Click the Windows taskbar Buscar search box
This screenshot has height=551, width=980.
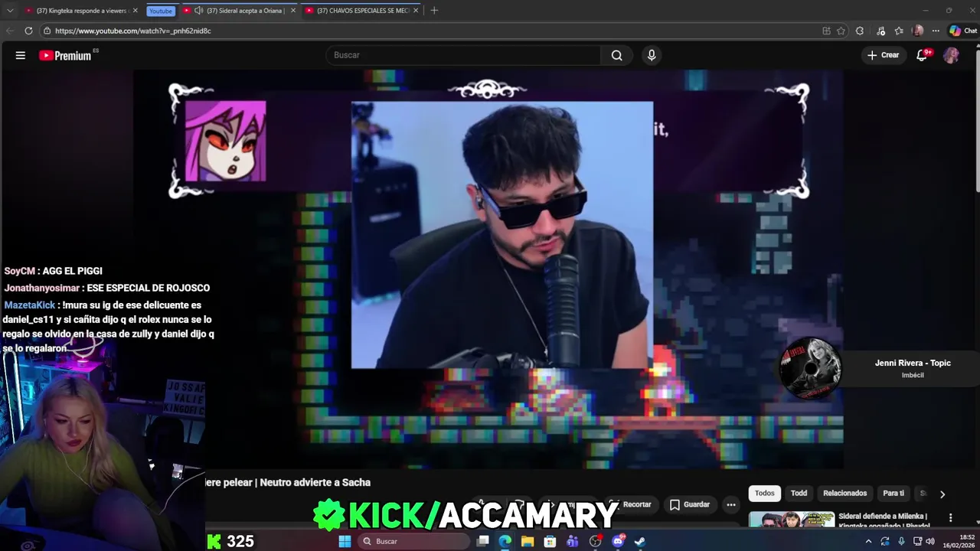point(413,541)
